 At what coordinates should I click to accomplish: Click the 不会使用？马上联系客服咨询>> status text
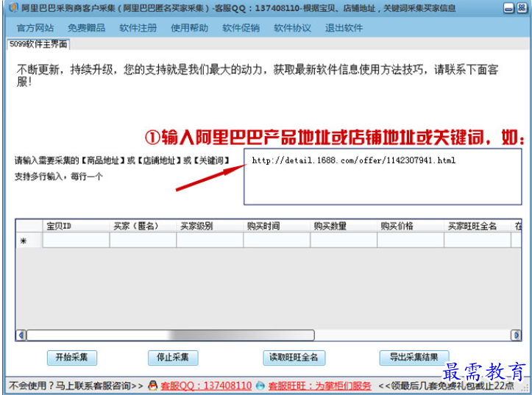[x=76, y=385]
